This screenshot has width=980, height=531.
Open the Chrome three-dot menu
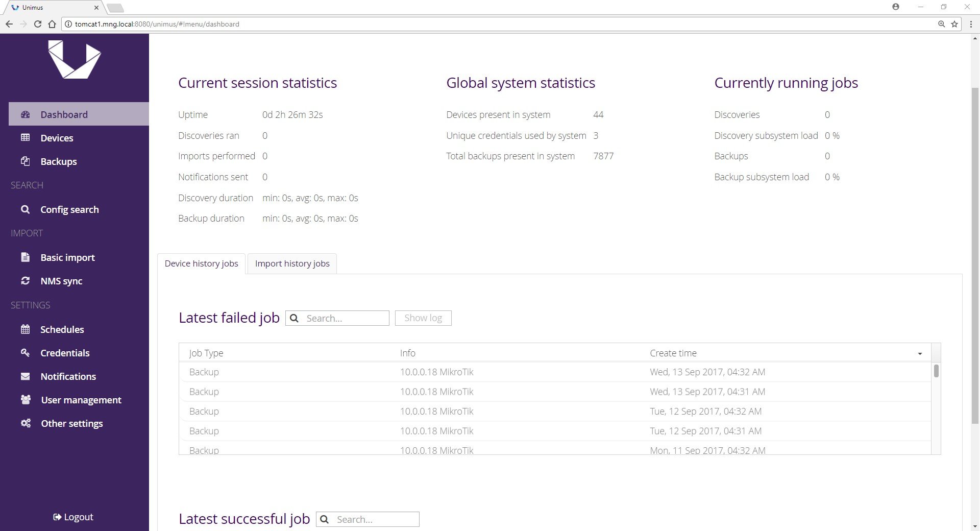pos(971,24)
